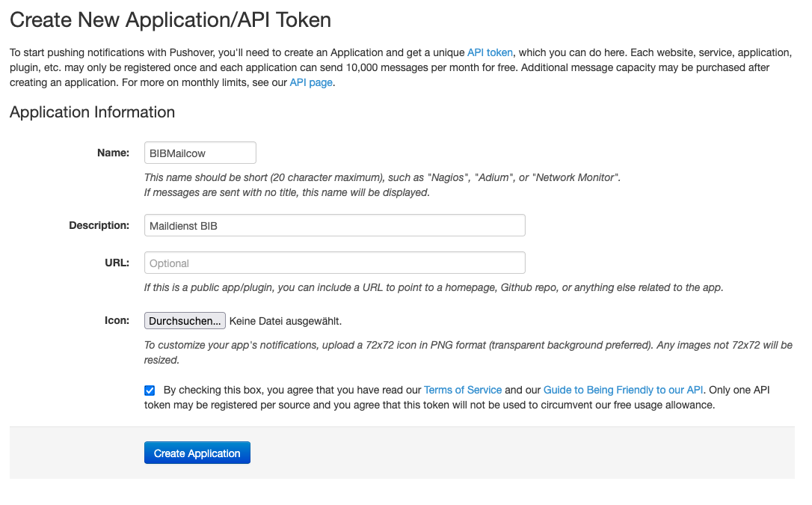Click the empty URL input field
Viewport: 812px width, 505px height.
click(x=334, y=263)
